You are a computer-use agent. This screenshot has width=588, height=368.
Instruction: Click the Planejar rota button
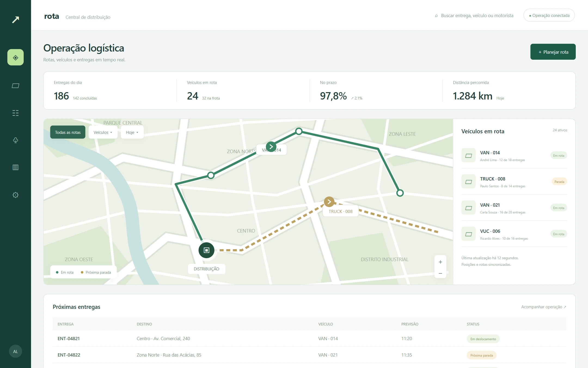coord(553,52)
